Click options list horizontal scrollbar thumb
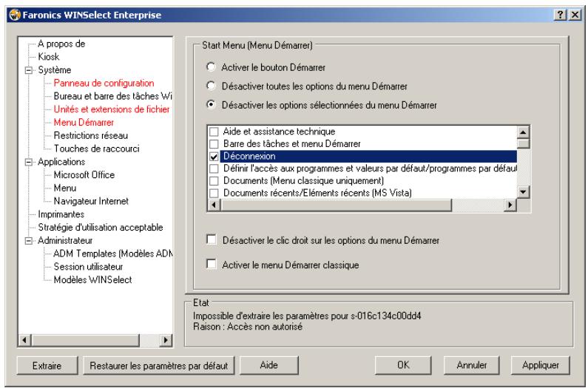The width and height of the screenshot is (588, 388). (x=336, y=205)
